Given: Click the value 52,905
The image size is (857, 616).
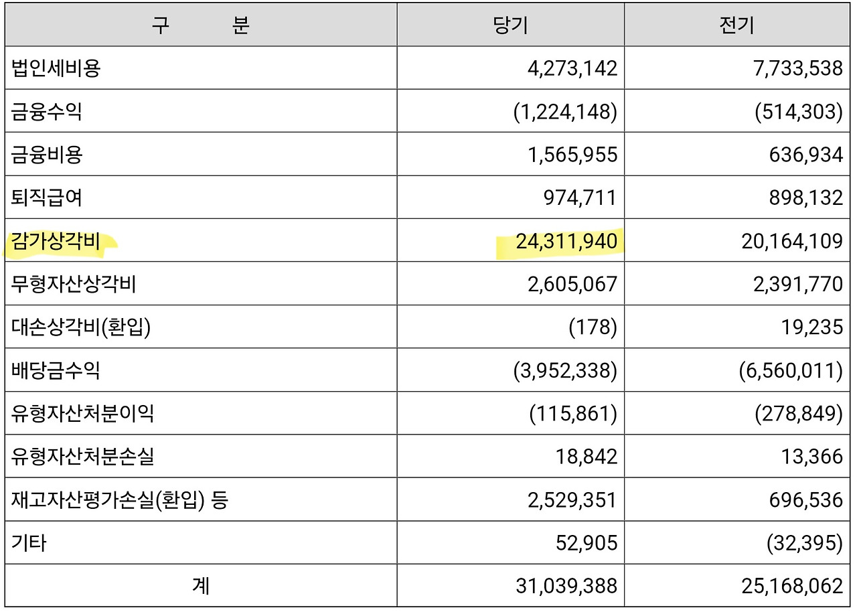Looking at the screenshot, I should 587,543.
